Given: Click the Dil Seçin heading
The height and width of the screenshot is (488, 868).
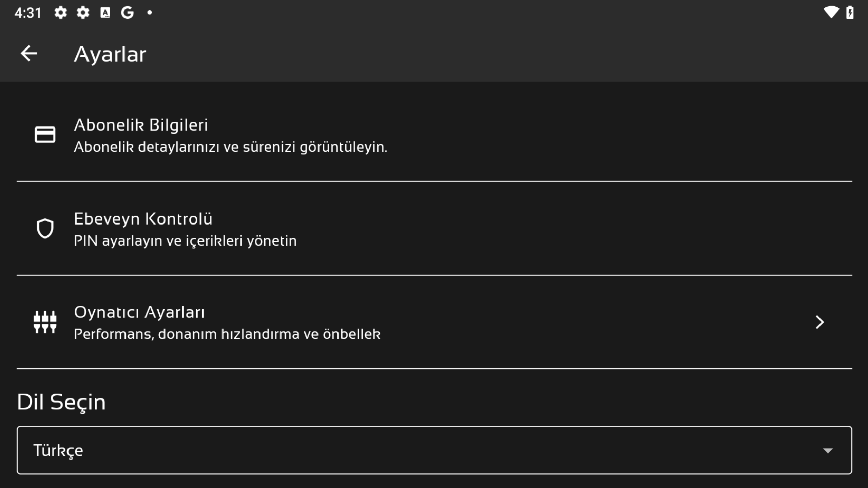Looking at the screenshot, I should pos(61,402).
